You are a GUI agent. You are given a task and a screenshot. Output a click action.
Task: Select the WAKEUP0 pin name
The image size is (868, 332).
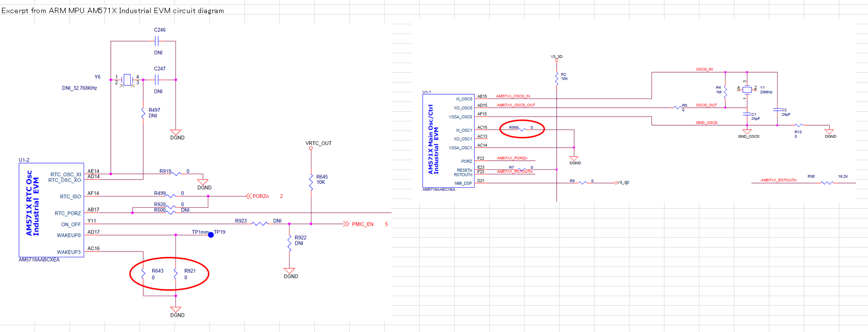pos(69,235)
